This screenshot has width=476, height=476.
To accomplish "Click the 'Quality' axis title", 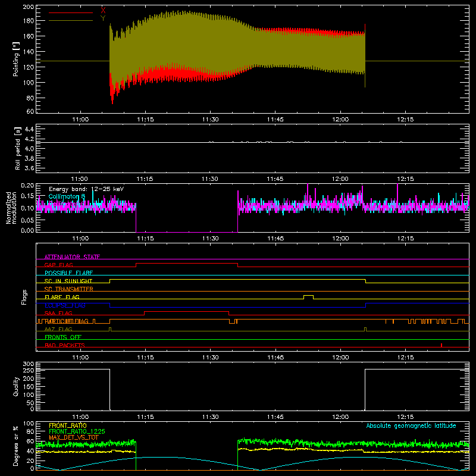I will pyautogui.click(x=16, y=386).
